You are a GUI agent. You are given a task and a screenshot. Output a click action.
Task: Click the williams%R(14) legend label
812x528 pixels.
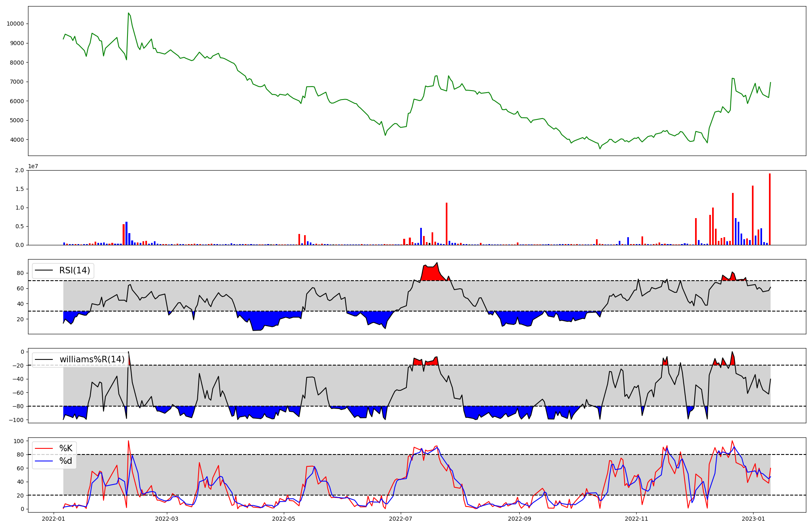pos(92,359)
